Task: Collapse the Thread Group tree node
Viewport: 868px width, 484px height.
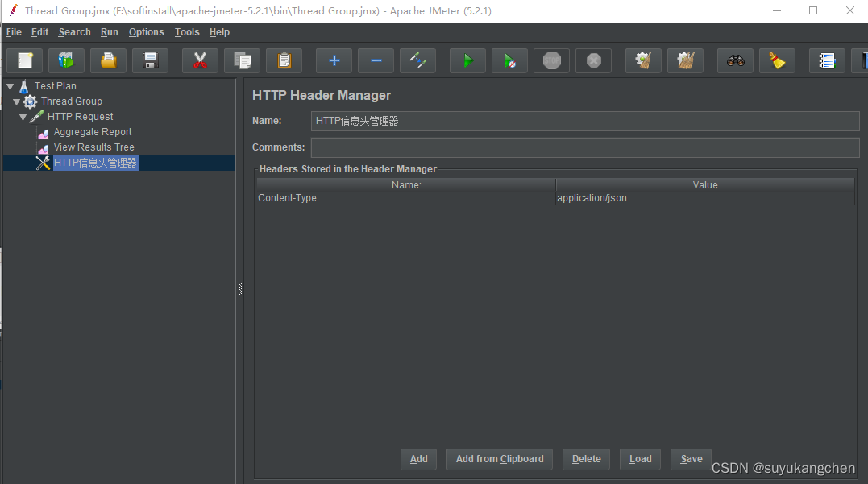Action: [x=17, y=101]
